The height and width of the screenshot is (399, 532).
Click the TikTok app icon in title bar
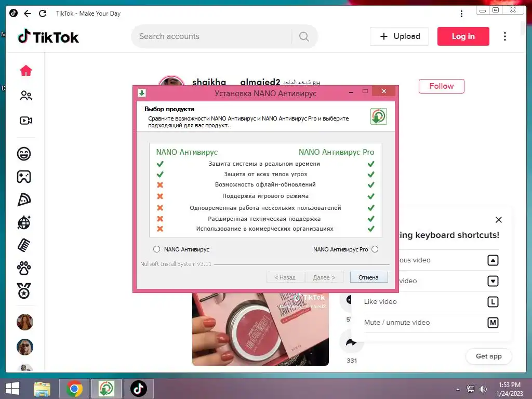point(13,13)
